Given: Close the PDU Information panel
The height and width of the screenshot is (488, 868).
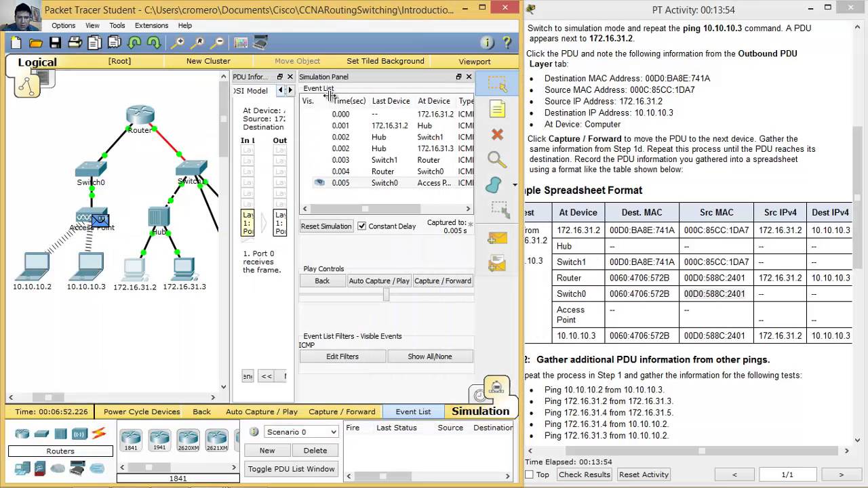Looking at the screenshot, I should (x=290, y=77).
